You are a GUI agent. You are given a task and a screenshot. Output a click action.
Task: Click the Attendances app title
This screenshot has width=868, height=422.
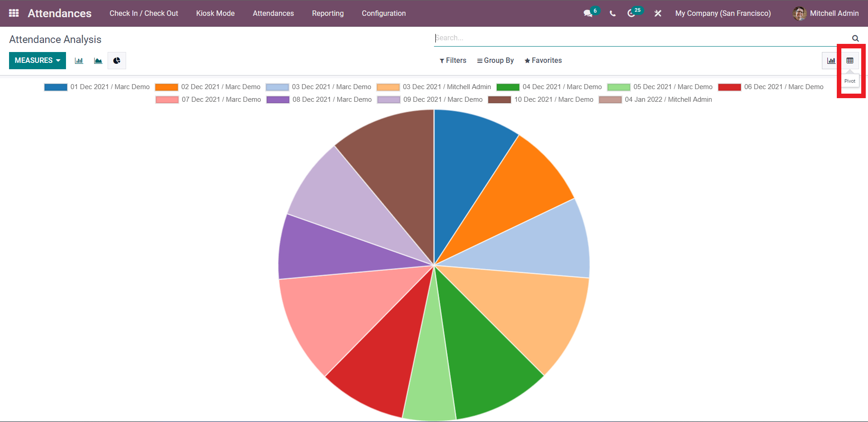pos(60,14)
